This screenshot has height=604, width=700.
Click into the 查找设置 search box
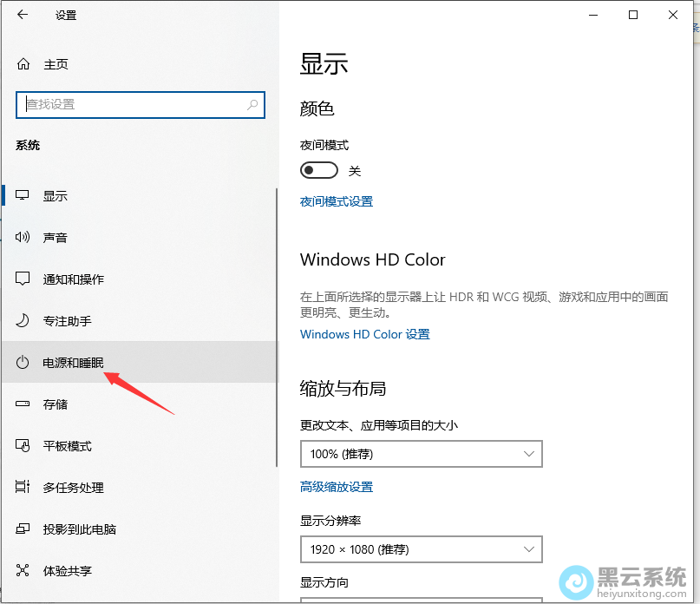[130, 104]
